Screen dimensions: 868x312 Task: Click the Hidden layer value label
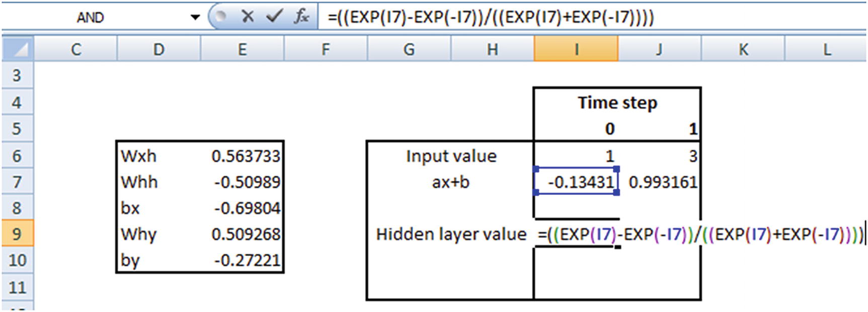[x=451, y=234]
